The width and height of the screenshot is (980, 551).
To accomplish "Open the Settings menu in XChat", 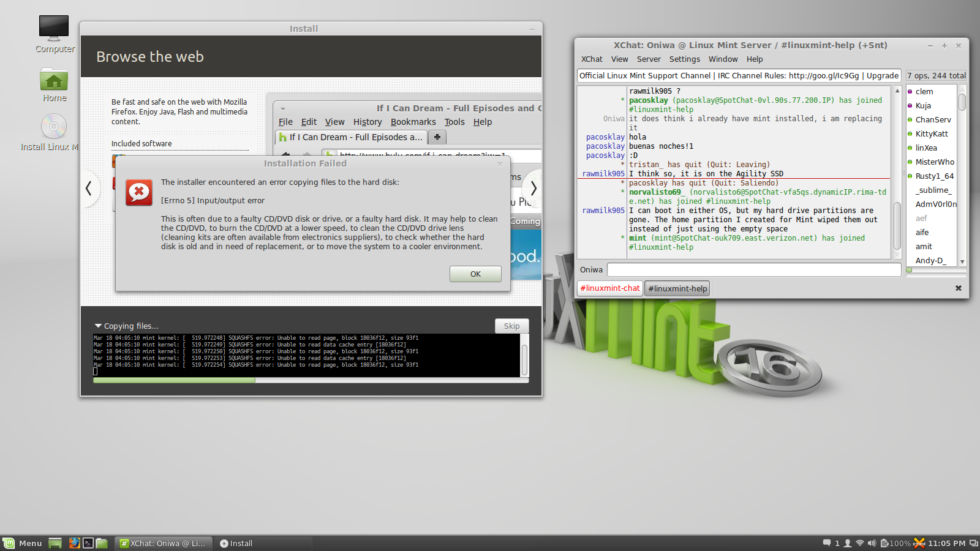I will pos(684,59).
